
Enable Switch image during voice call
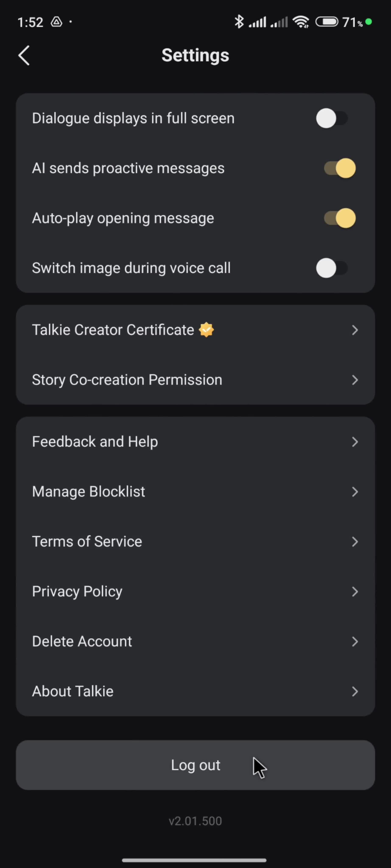pyautogui.click(x=332, y=268)
